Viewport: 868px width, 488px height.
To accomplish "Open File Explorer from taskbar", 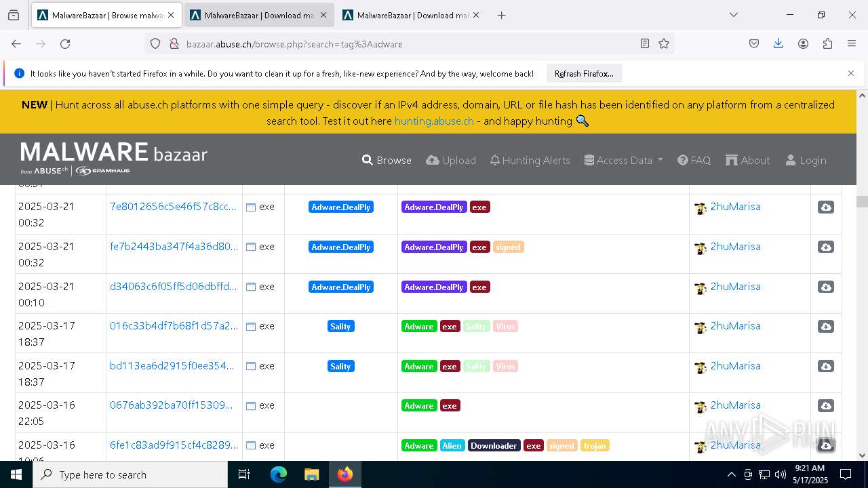I will 311,474.
